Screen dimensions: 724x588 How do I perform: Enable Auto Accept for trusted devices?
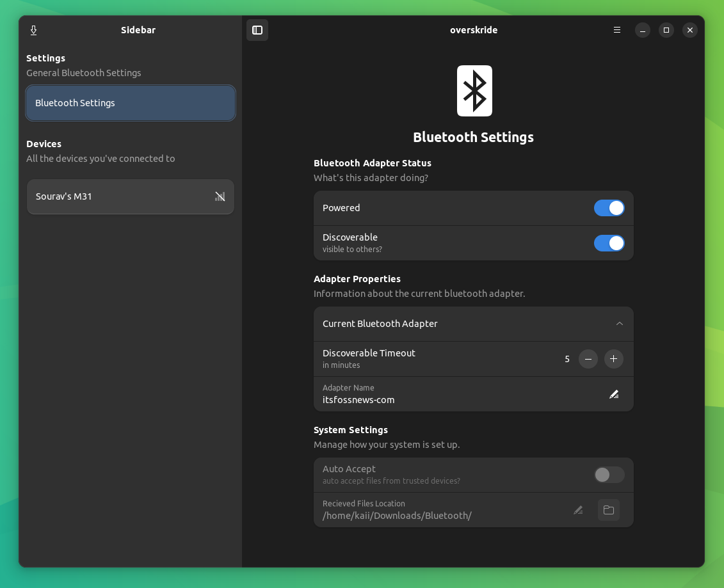tap(609, 475)
